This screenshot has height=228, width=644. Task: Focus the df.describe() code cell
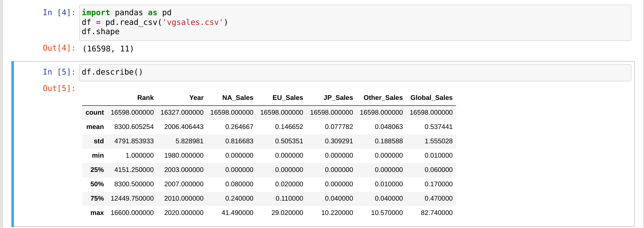(x=355, y=72)
